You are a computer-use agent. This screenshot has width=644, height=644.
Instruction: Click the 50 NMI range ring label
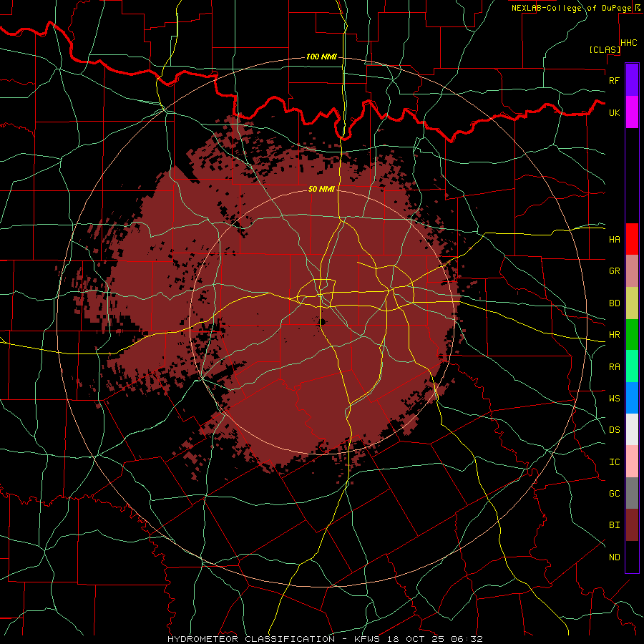[x=321, y=189]
